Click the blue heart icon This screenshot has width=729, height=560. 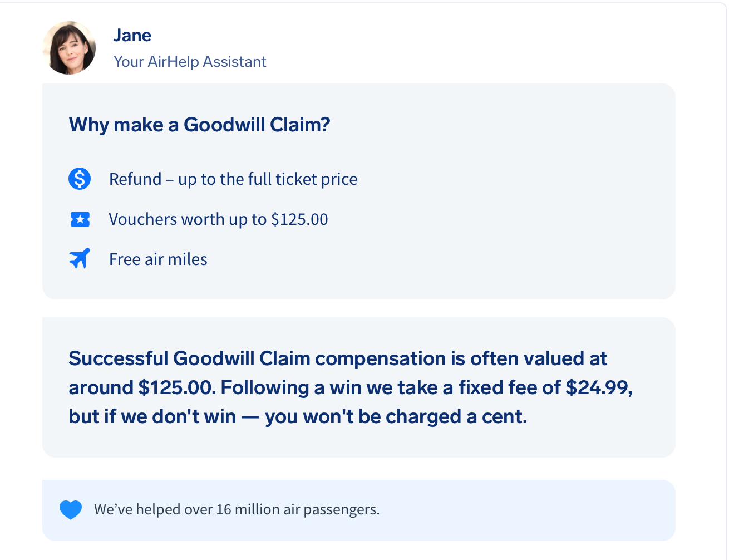click(x=71, y=509)
